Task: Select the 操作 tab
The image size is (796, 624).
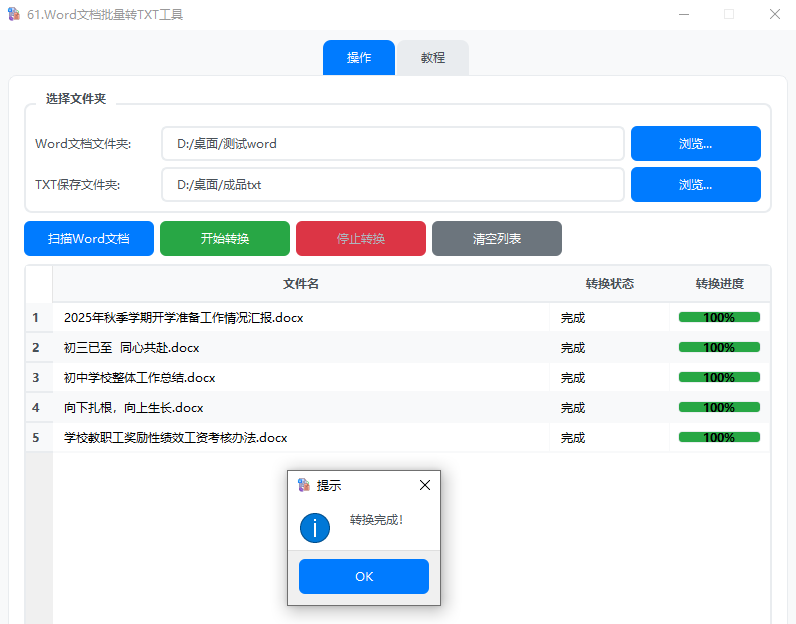Action: 359,58
